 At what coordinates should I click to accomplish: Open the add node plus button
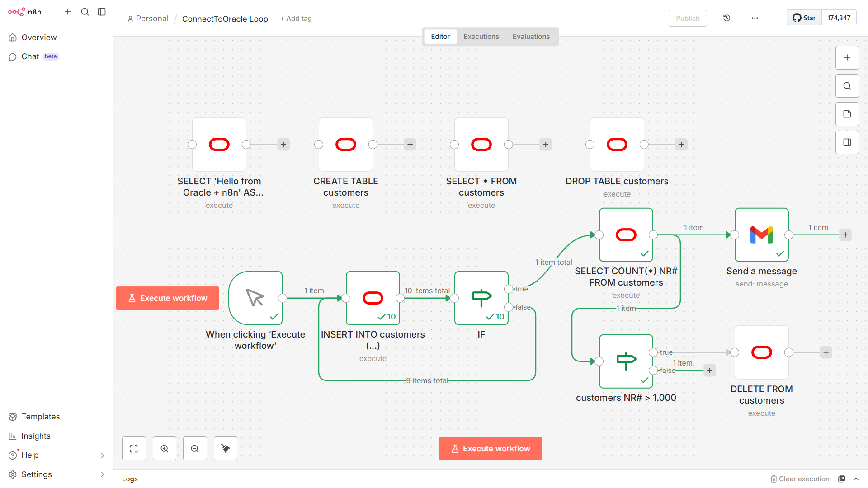(847, 57)
